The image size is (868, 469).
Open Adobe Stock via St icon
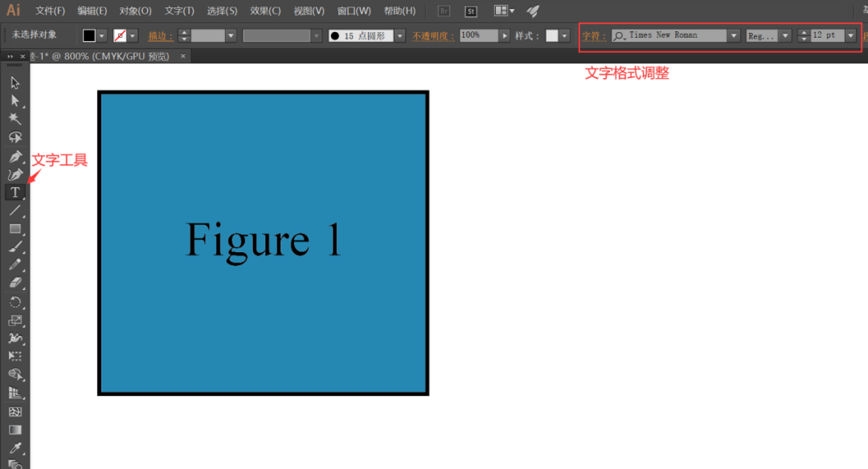(471, 11)
